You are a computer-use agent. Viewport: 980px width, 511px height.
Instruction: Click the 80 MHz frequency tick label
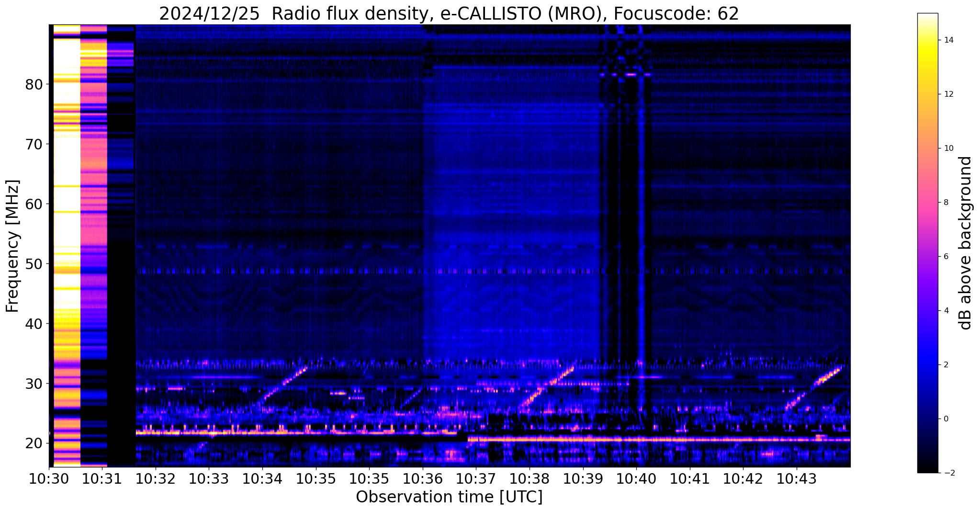(x=34, y=84)
